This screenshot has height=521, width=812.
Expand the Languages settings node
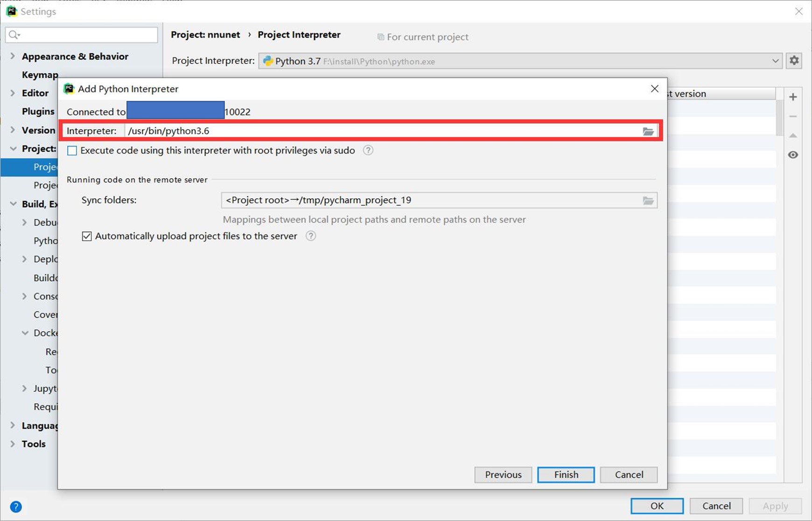coord(13,425)
